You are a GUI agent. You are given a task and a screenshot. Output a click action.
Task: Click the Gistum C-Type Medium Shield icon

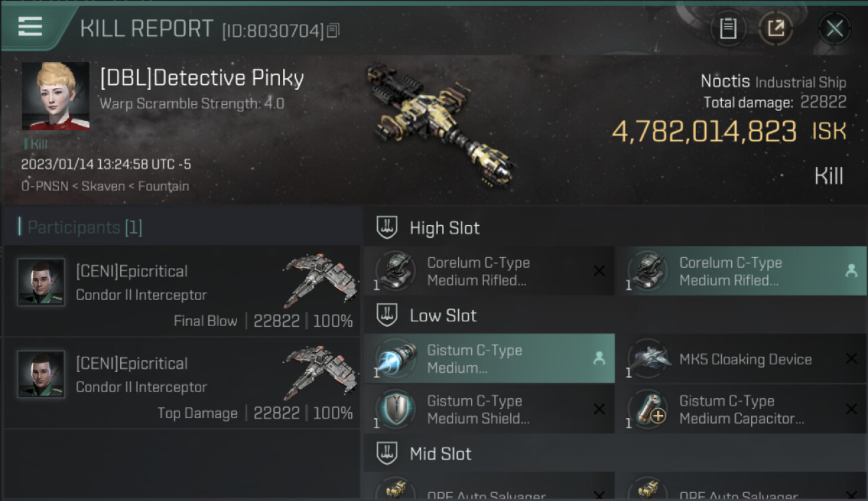coord(395,409)
